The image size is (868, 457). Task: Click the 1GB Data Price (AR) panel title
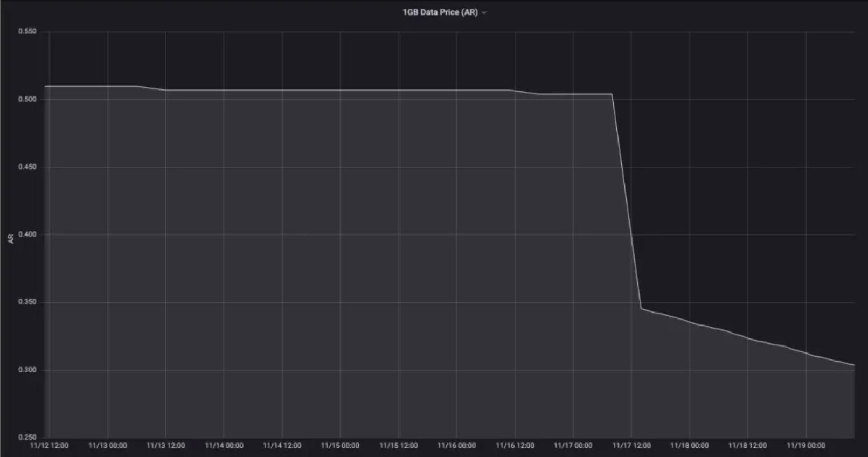pos(440,12)
